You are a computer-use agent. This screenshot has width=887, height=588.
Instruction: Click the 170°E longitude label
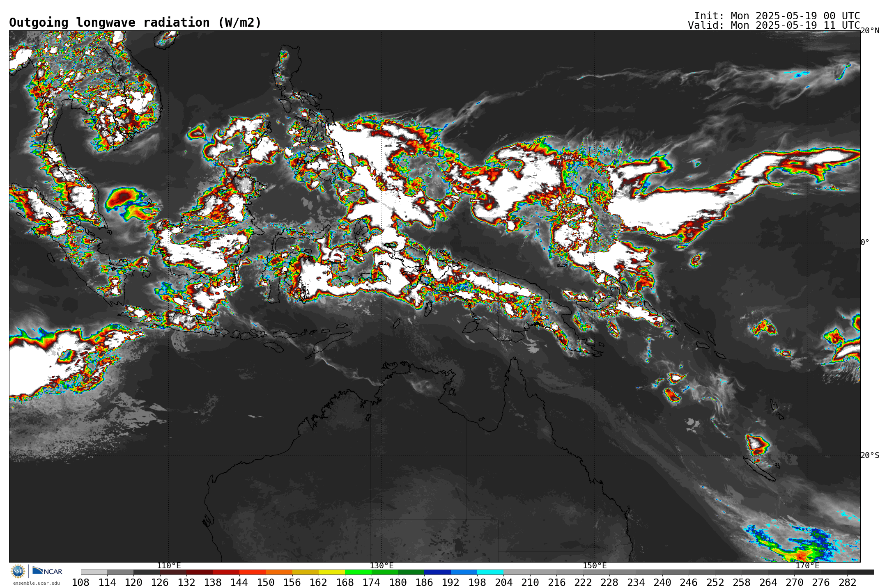(807, 566)
